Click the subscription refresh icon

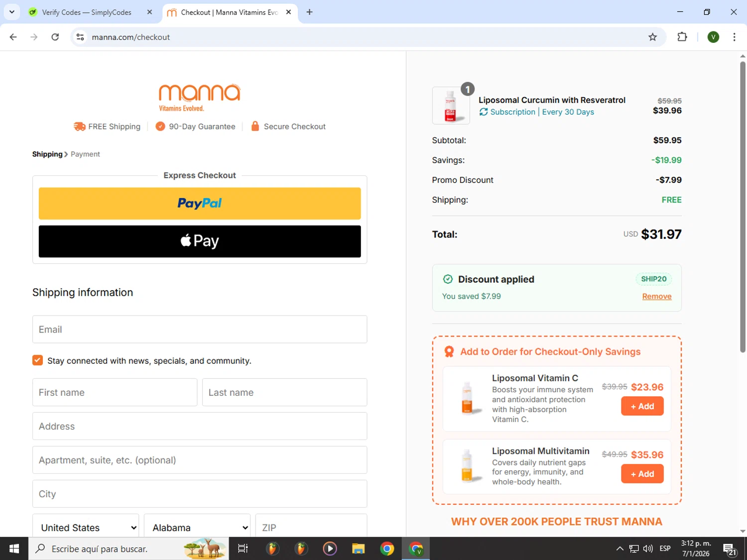point(484,112)
